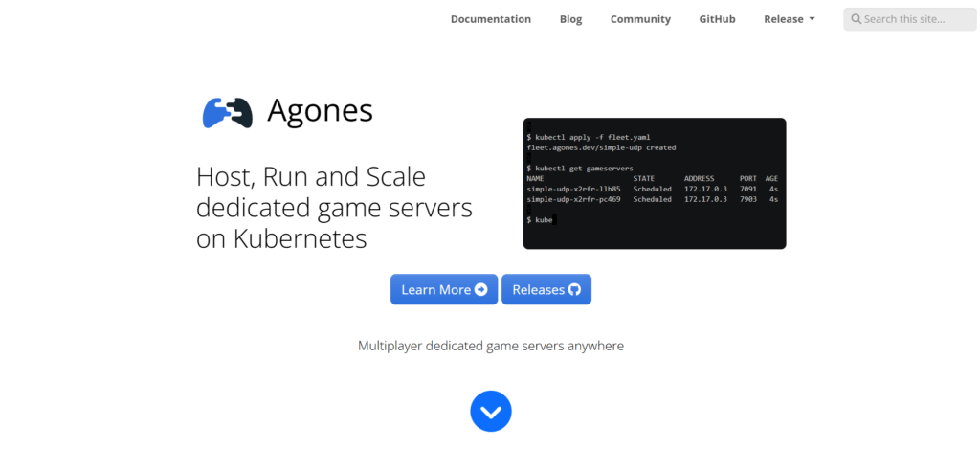Click the 'Multiplayer dedicated game servers anywhere' tagline
Screen dimensions: 980x450
pyautogui.click(x=490, y=346)
